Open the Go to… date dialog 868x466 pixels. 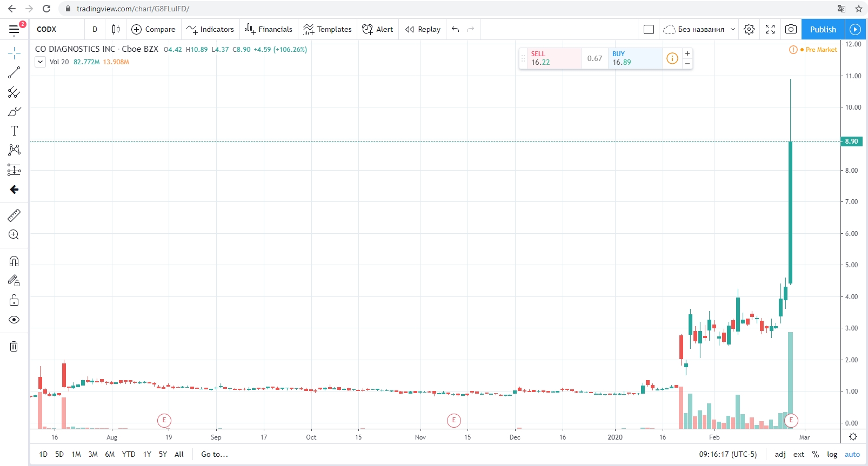(x=215, y=454)
